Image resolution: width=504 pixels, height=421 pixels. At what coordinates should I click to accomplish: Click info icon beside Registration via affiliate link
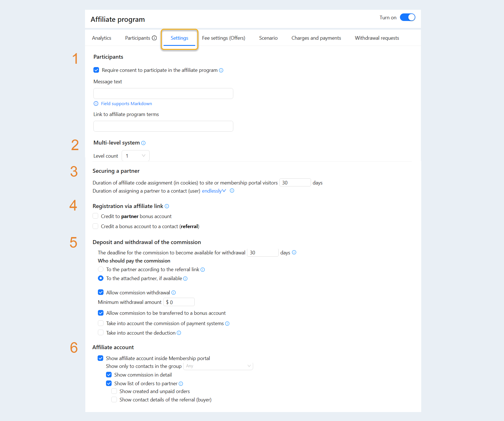coord(167,206)
